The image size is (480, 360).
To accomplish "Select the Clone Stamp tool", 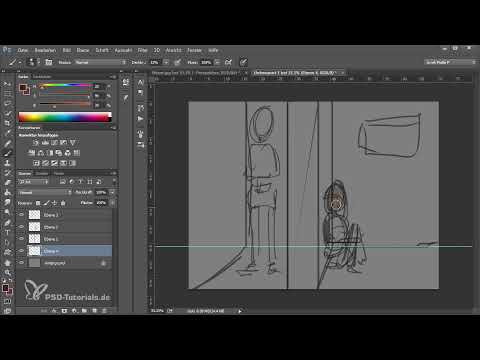I will click(7, 163).
